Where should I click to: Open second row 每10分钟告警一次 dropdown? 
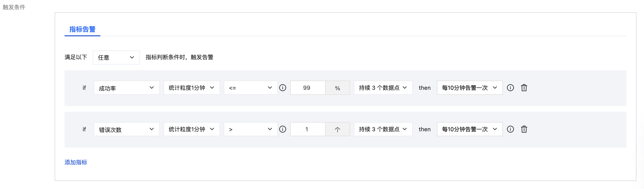[469, 129]
